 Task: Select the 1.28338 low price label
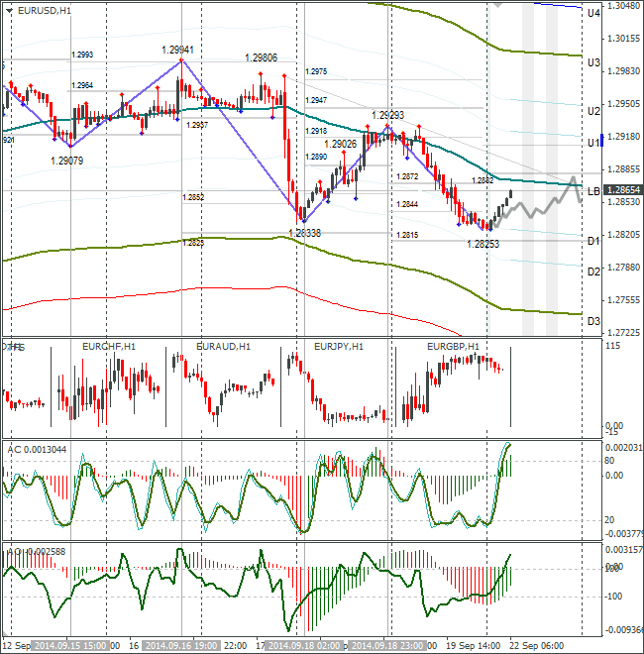tap(304, 233)
